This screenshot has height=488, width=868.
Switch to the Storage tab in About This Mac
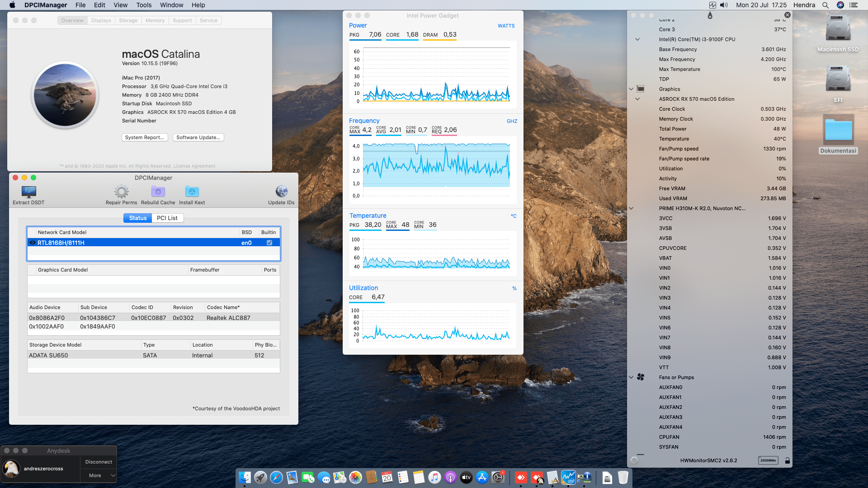(128, 20)
